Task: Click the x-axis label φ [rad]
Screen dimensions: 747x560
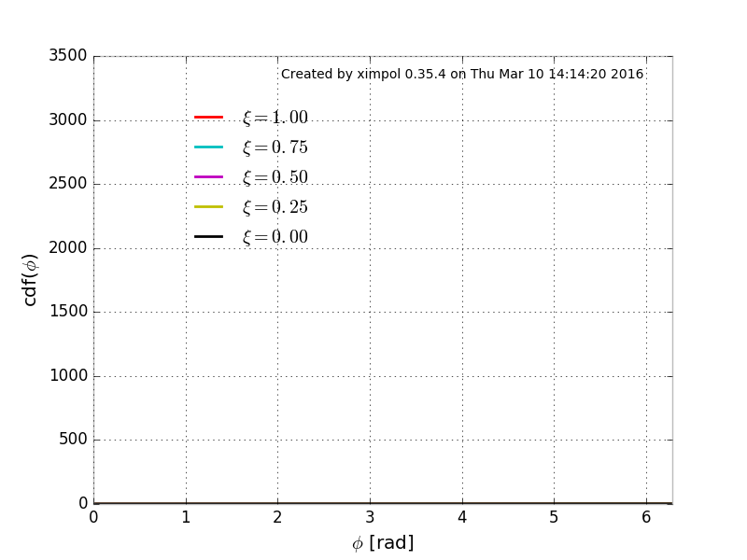Action: (383, 543)
